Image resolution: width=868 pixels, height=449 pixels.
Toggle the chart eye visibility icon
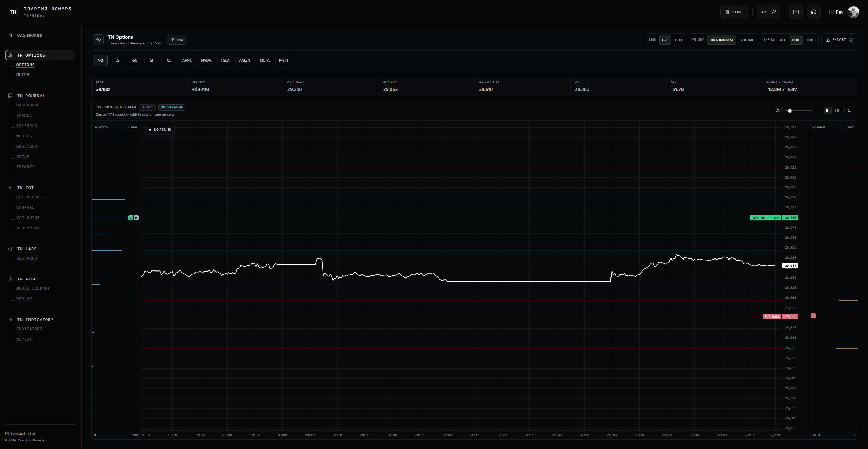(778, 111)
